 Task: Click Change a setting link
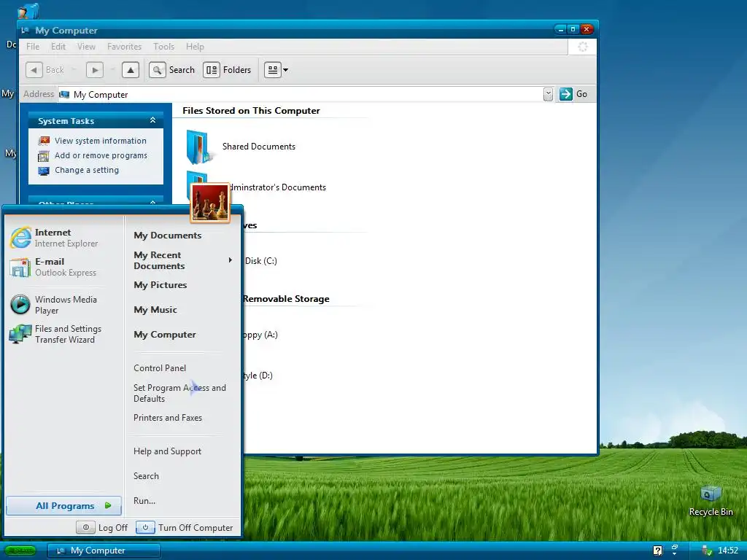87,171
